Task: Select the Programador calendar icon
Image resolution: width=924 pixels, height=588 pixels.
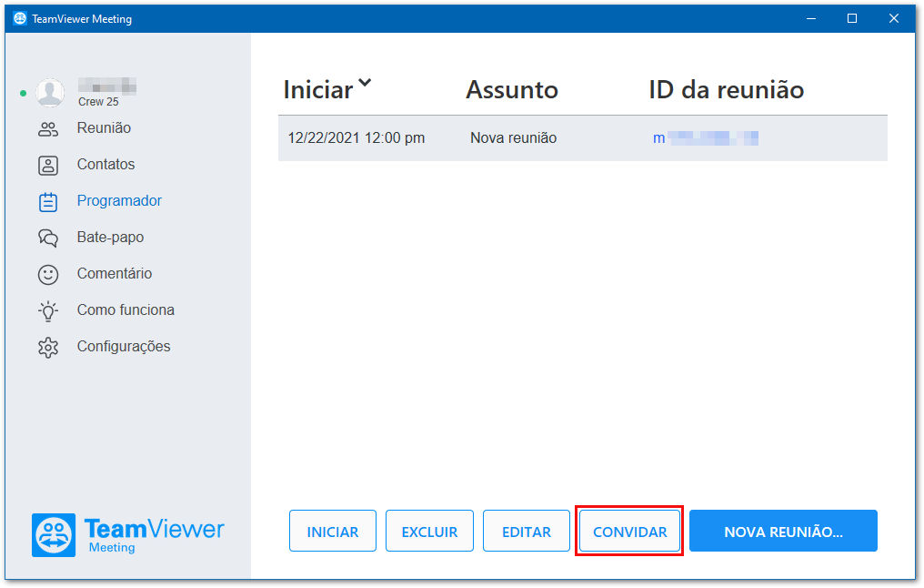Action: point(47,202)
